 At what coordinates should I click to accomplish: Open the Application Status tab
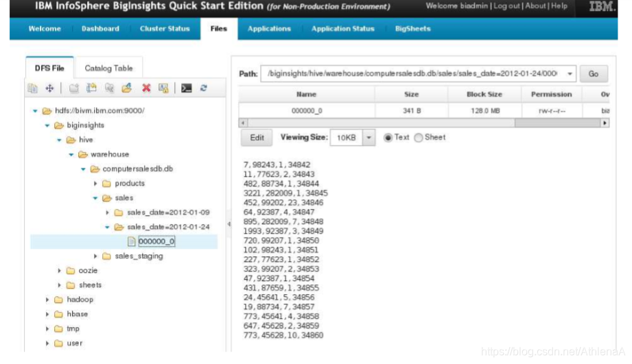[343, 29]
